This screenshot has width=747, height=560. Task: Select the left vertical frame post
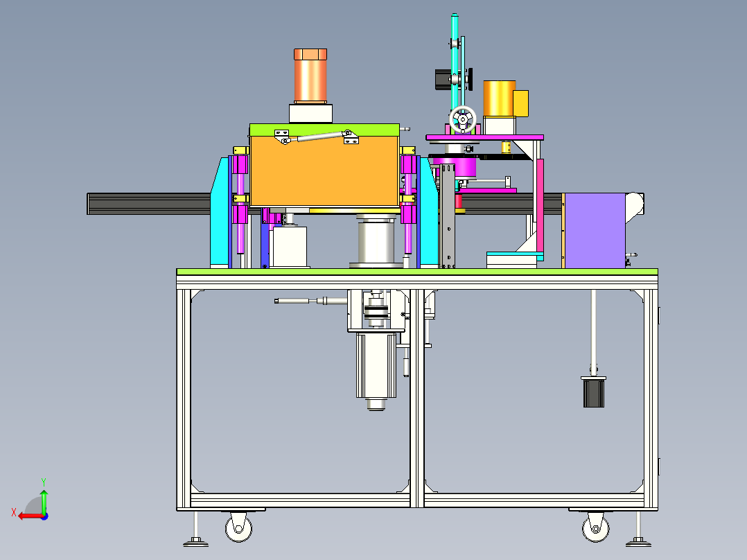(184, 399)
